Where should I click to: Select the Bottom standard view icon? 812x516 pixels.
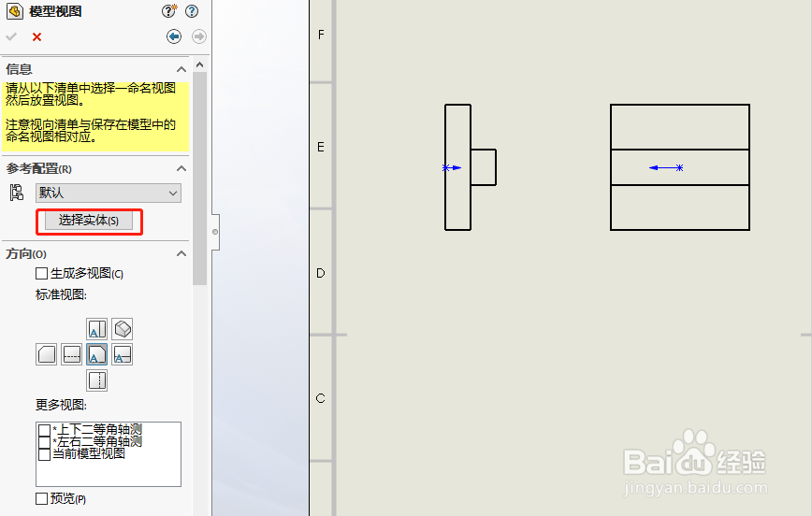[97, 380]
